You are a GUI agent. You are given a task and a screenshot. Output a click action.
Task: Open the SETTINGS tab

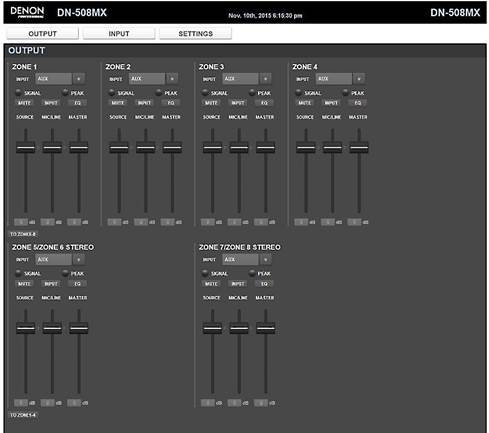coord(195,34)
